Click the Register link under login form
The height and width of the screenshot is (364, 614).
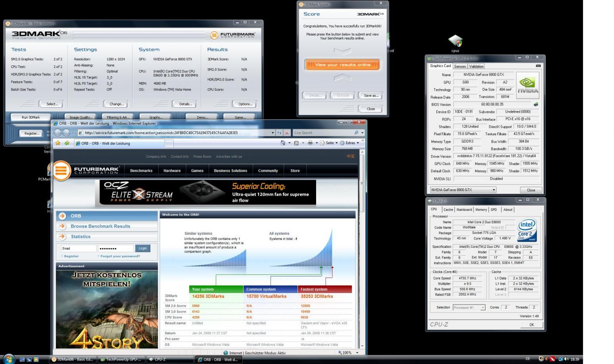(71, 256)
